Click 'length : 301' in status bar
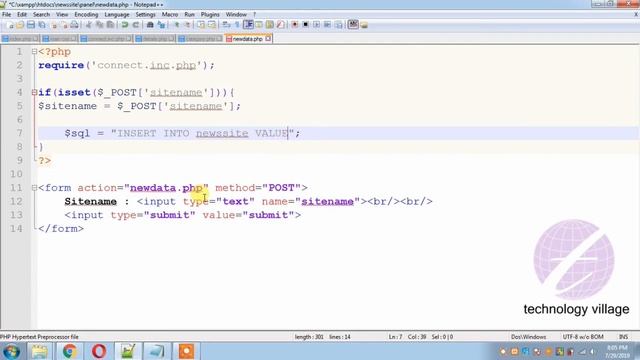This screenshot has width=640, height=360. pos(309,337)
